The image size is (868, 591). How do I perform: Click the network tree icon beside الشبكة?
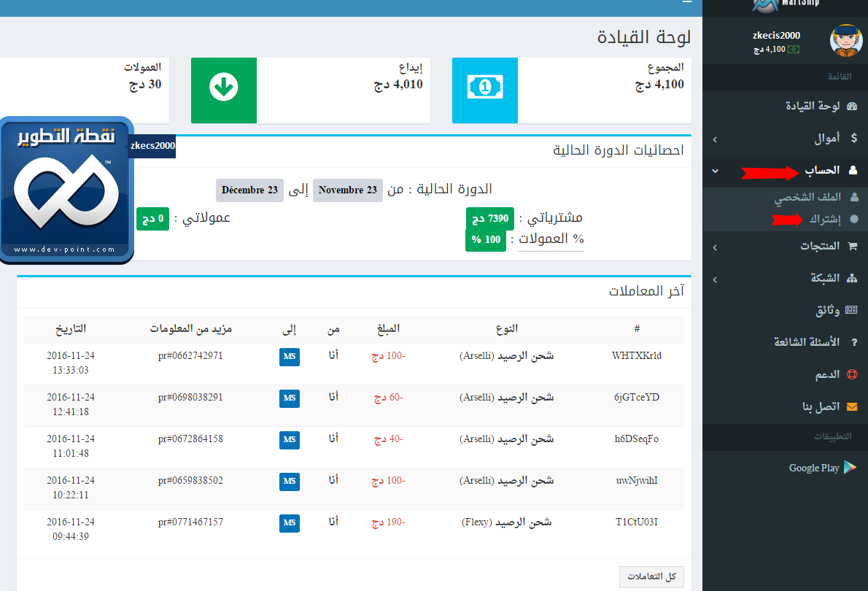click(852, 277)
